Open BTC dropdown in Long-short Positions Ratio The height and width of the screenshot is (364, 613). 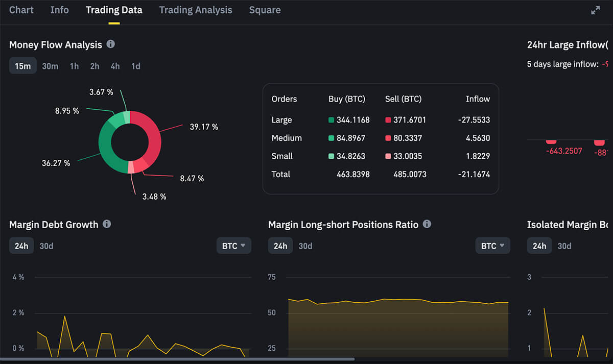click(x=492, y=246)
